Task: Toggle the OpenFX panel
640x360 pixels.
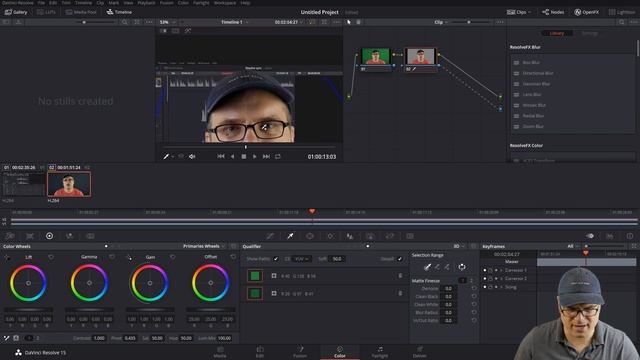Action: tap(587, 12)
